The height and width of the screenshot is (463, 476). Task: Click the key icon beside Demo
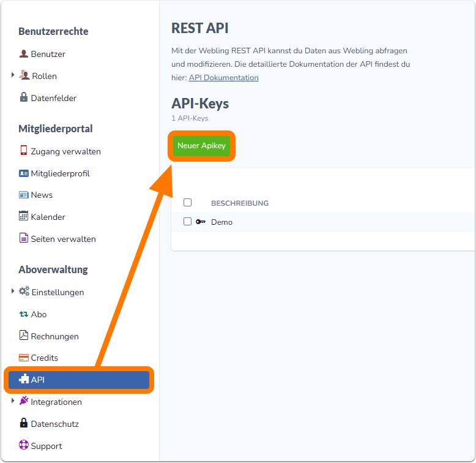click(200, 222)
